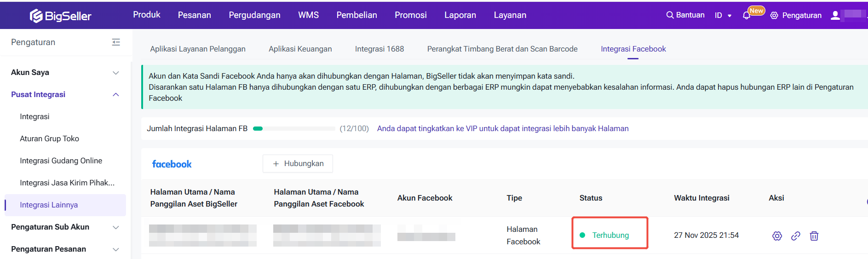Image resolution: width=868 pixels, height=259 pixels.
Task: Expand the Akun Saya section
Action: pyautogui.click(x=116, y=73)
